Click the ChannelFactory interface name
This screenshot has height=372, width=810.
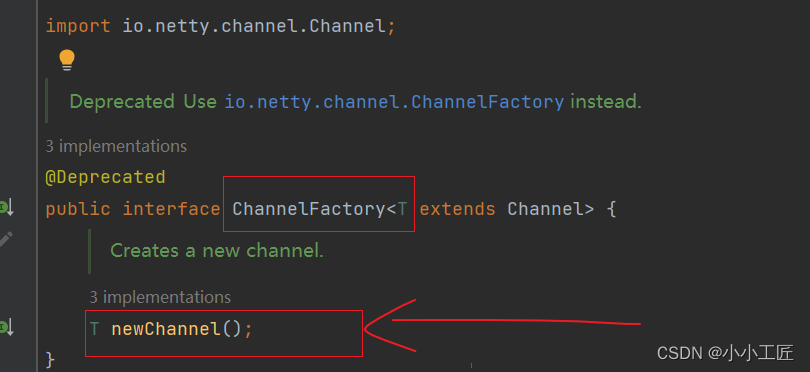point(308,209)
